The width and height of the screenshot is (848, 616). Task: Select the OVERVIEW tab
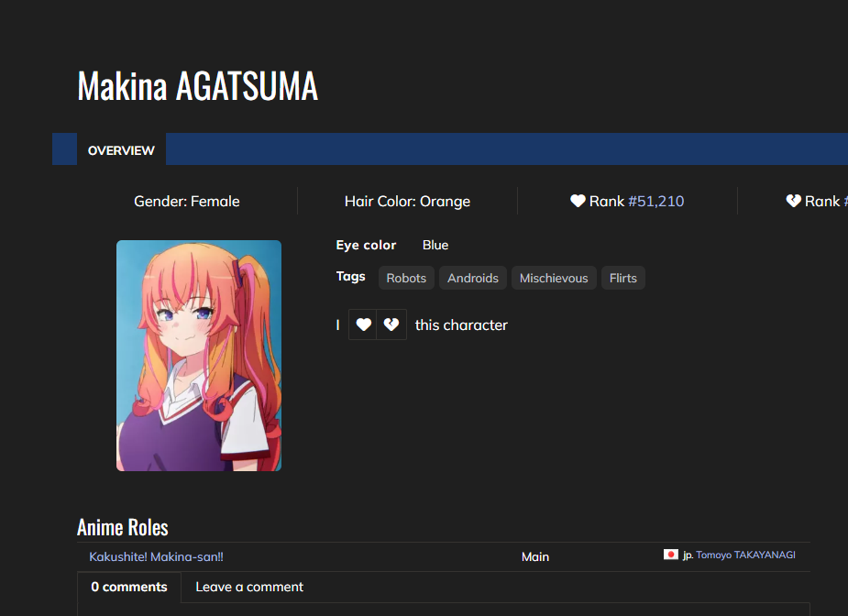click(121, 150)
